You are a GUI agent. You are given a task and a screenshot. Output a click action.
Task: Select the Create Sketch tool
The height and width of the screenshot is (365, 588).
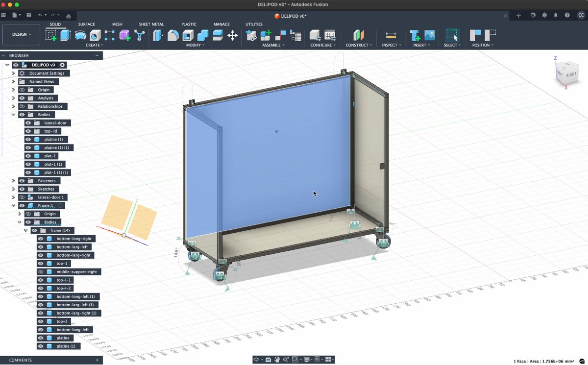tap(50, 35)
